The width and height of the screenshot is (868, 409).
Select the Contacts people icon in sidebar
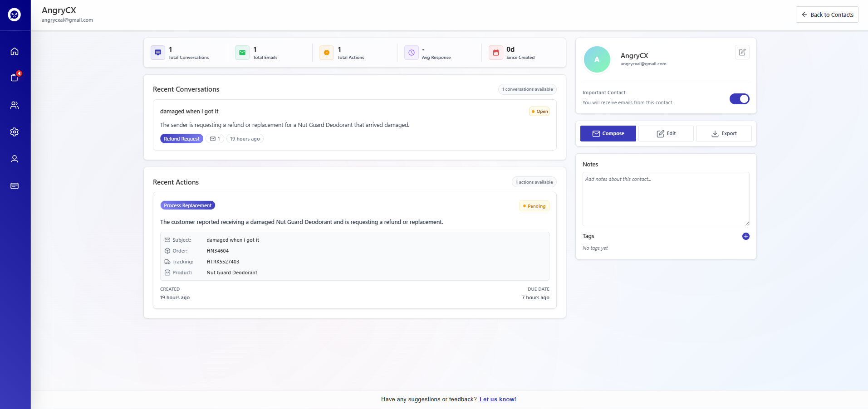[x=15, y=105]
